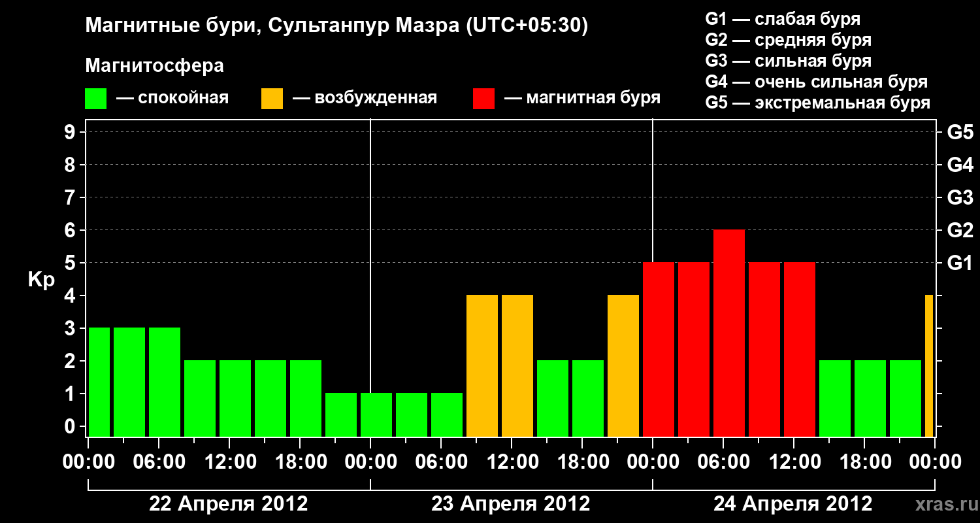Click the standalone 'G1' right-axis label

[x=960, y=263]
